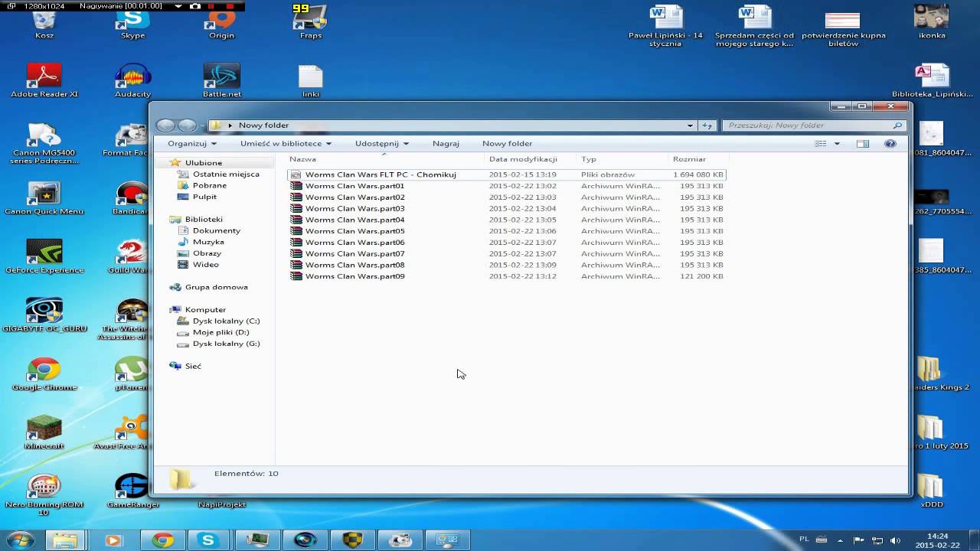Open the Udostępnij dropdown
This screenshot has width=980, height=551.
tap(381, 143)
